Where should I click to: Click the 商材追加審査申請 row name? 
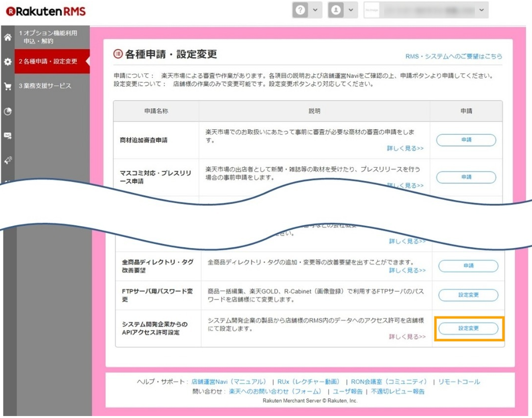143,140
